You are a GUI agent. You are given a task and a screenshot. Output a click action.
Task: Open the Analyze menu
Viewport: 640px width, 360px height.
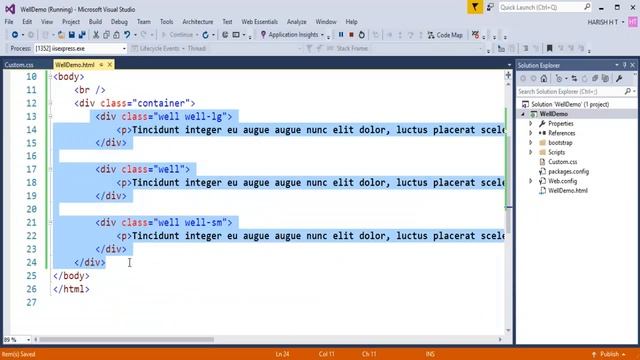coord(297,22)
